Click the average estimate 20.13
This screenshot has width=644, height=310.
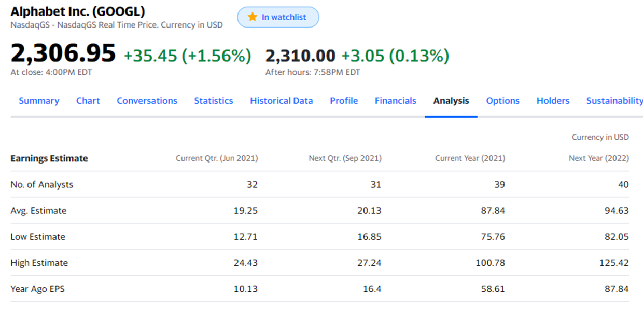pos(369,210)
